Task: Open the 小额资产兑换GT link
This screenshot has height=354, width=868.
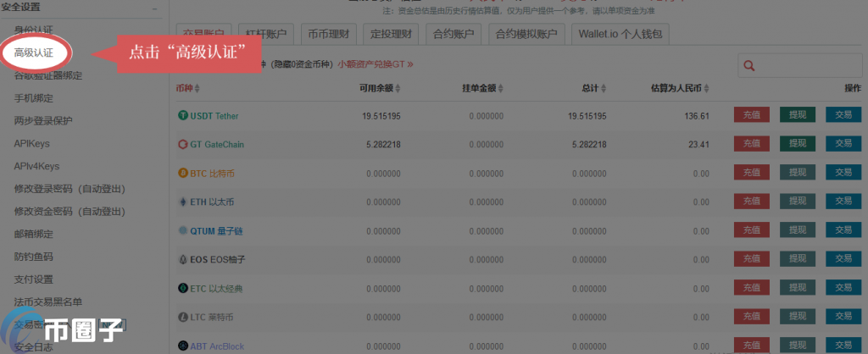Action: click(x=376, y=64)
